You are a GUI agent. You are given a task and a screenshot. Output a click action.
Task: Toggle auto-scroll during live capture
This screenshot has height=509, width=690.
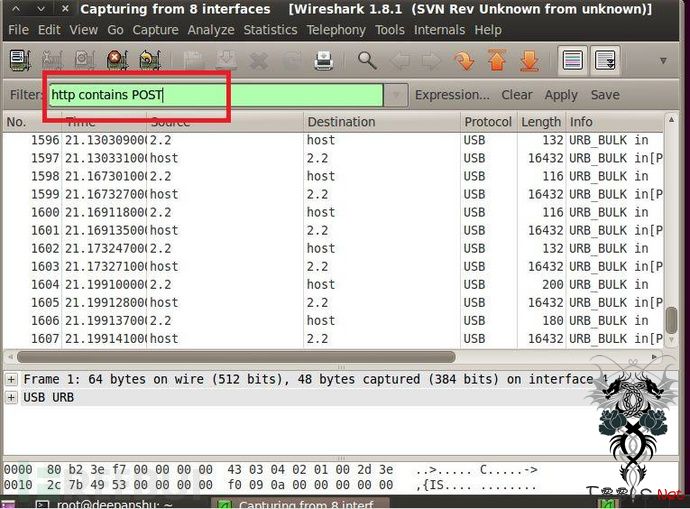point(605,61)
